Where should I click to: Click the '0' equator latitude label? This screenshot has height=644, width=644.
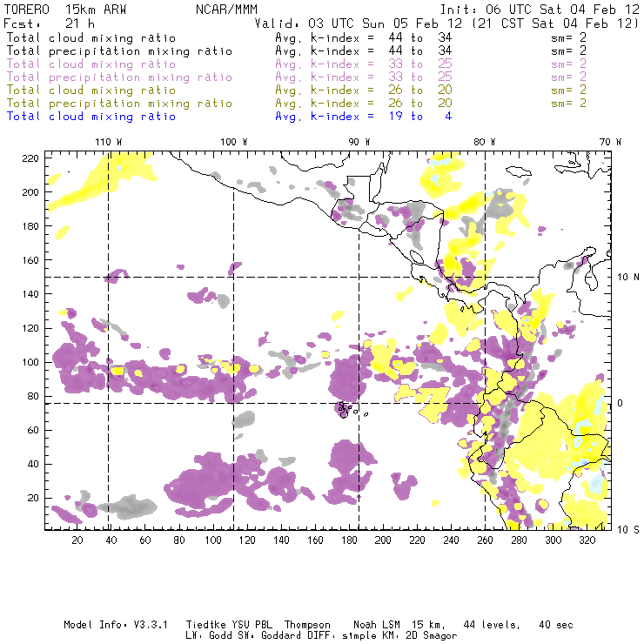tap(621, 403)
